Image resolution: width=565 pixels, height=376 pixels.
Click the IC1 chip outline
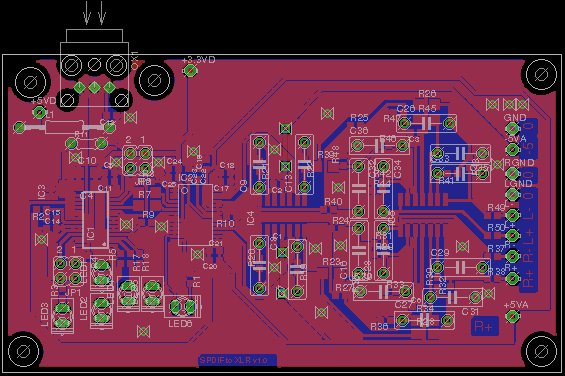pyautogui.click(x=96, y=220)
